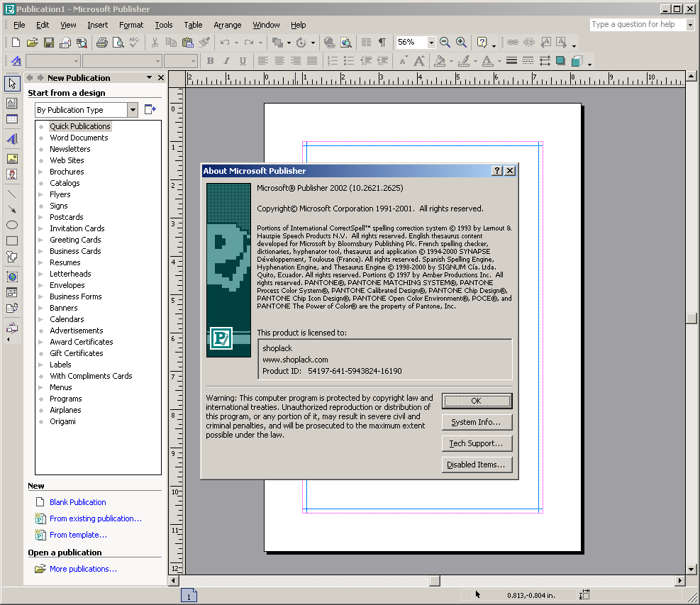Click OK in the About dialog

point(477,401)
